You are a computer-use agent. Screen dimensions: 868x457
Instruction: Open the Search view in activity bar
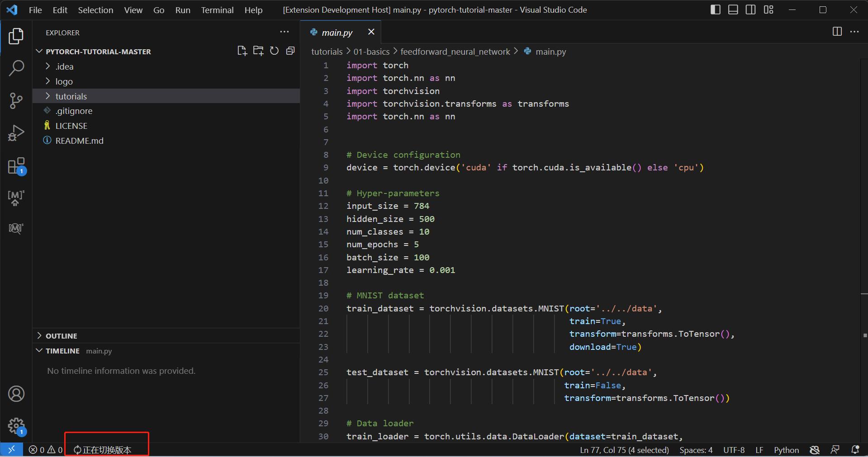click(16, 68)
